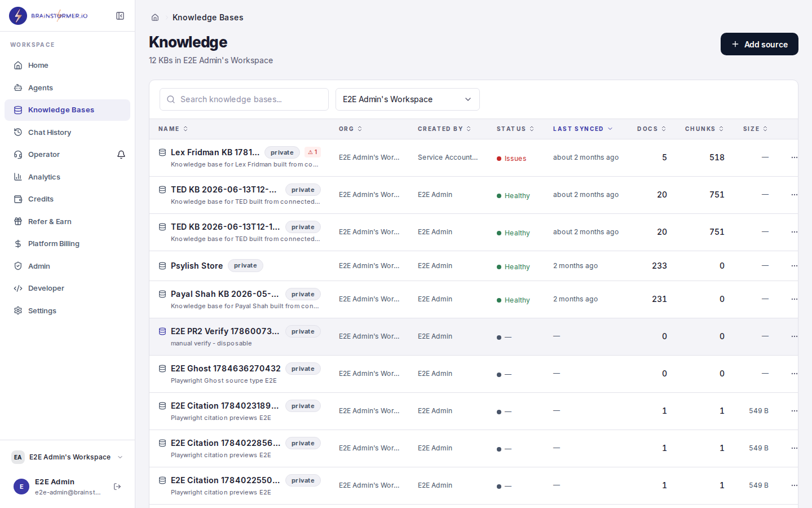Click Knowledge Bases breadcrumb text
812x508 pixels.
click(x=208, y=17)
